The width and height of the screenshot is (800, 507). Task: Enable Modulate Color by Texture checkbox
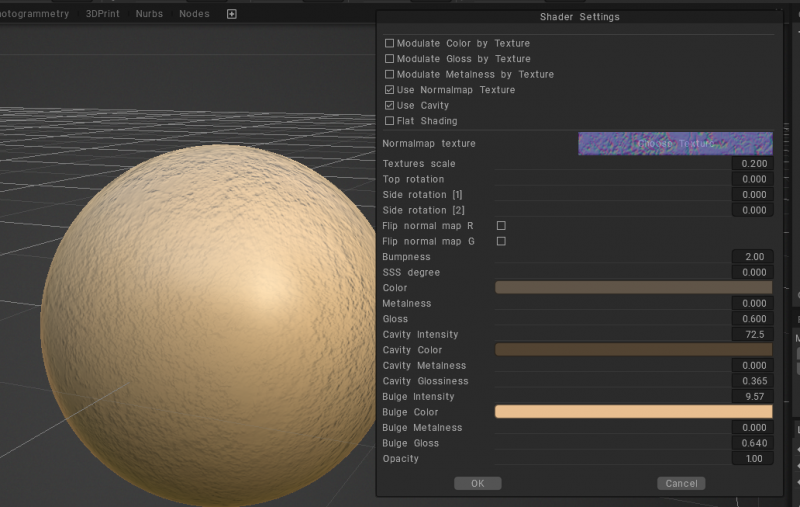pos(390,44)
